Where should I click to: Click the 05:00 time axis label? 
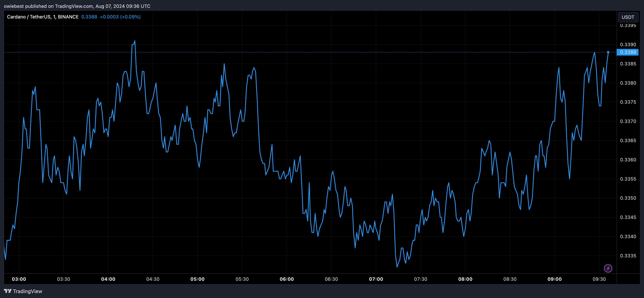(x=198, y=279)
